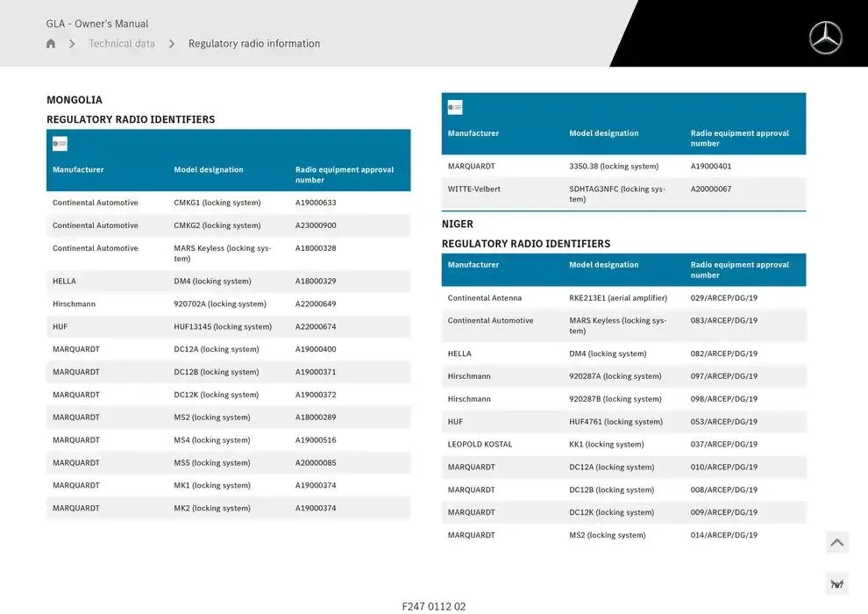Click the certification logo in the top-right table header

click(x=455, y=108)
